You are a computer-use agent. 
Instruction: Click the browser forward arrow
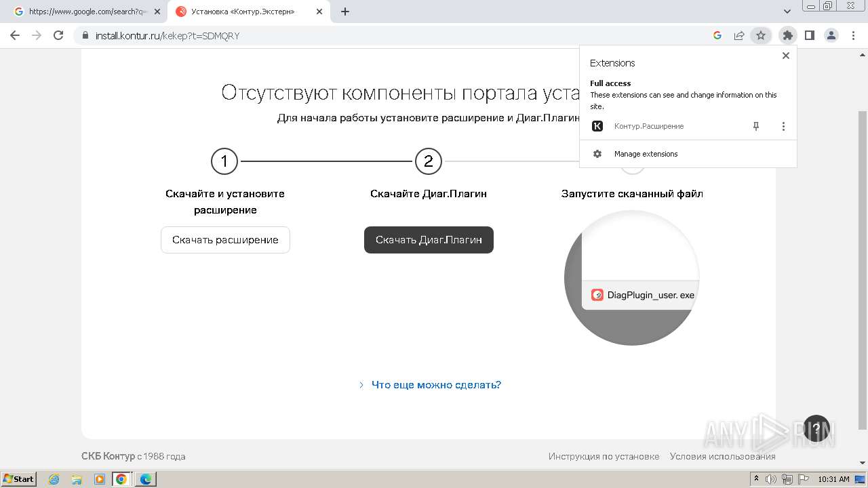tap(37, 35)
